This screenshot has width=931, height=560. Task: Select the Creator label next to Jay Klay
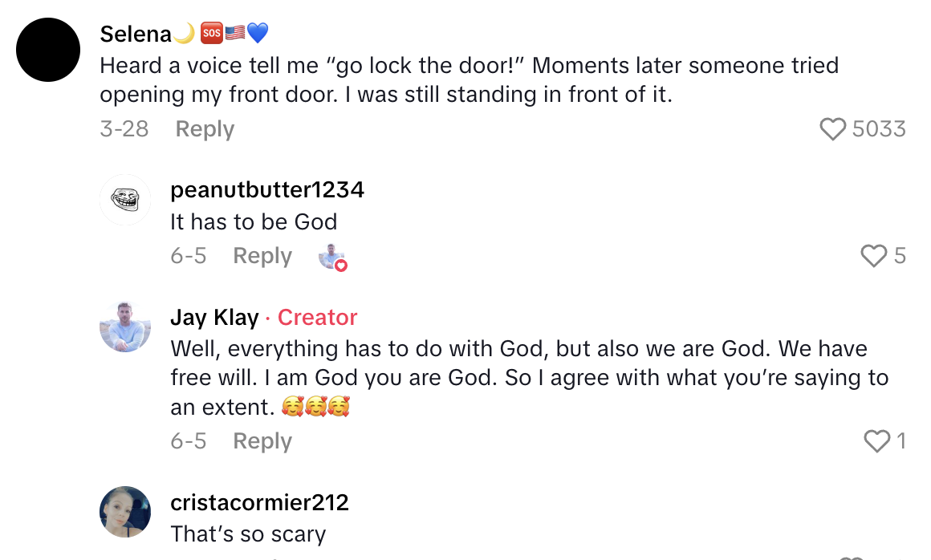[x=317, y=317]
